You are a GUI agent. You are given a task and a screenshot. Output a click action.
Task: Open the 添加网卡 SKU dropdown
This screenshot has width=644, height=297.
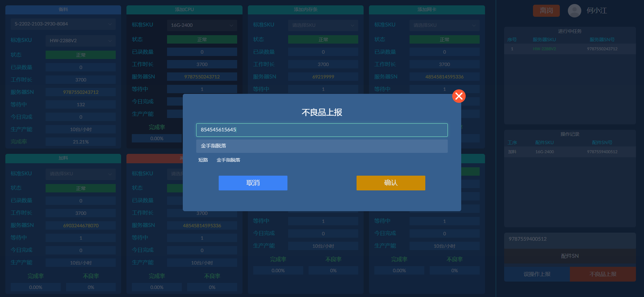pos(444,25)
